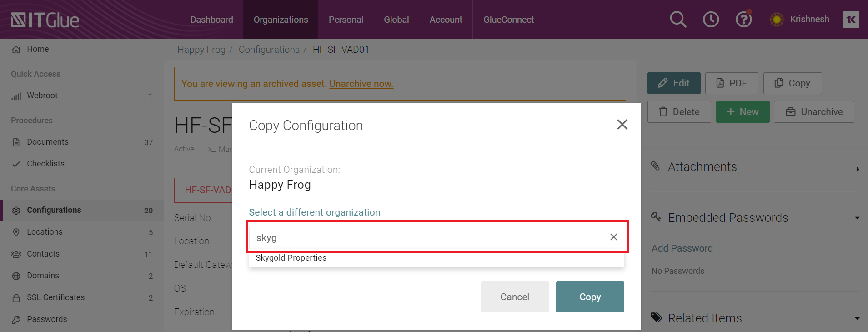Select Skygold Properties from the suggestions
This screenshot has width=868, height=332.
click(291, 258)
